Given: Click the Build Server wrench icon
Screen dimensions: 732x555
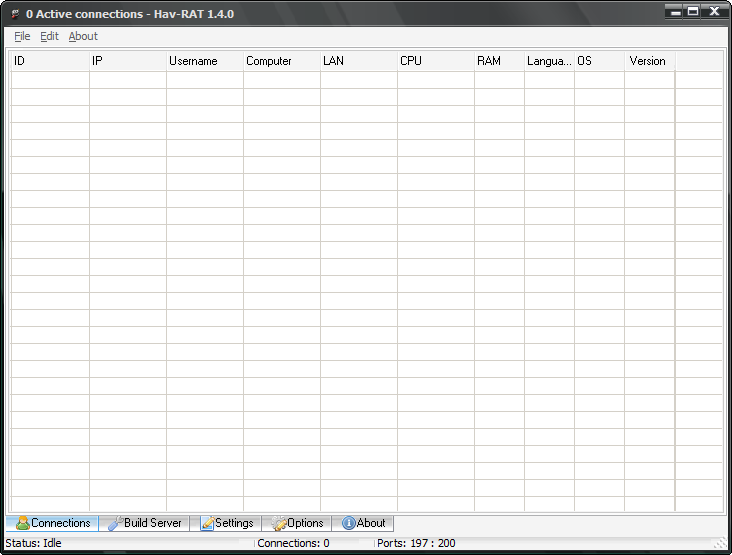Looking at the screenshot, I should [115, 523].
